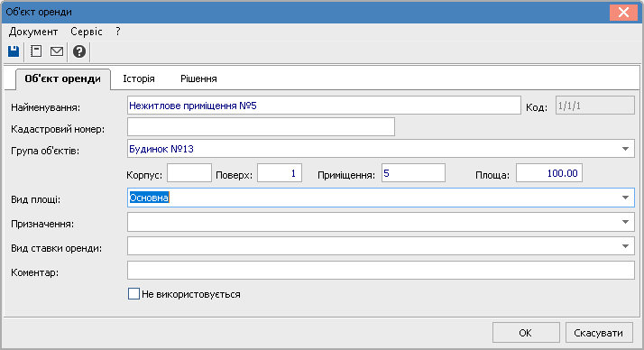The height and width of the screenshot is (350, 644).
Task: Focus the Кадастровий номер input field
Action: tap(261, 127)
